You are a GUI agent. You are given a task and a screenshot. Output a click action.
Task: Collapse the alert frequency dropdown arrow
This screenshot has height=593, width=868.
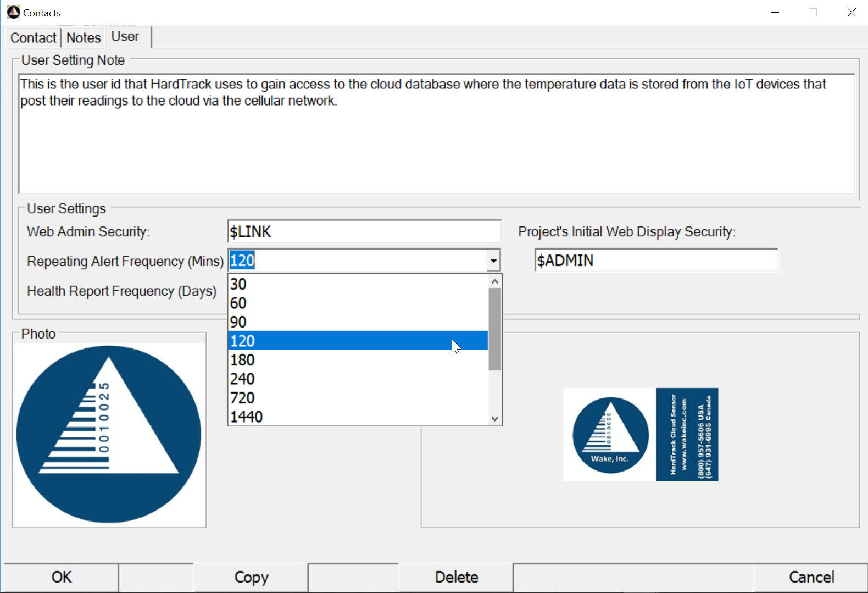[x=493, y=261]
